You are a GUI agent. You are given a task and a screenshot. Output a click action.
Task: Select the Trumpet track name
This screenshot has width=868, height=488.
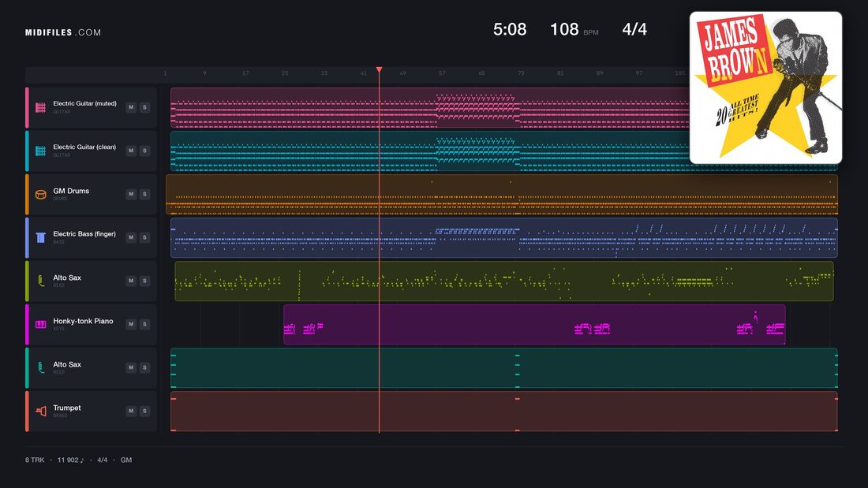point(67,408)
